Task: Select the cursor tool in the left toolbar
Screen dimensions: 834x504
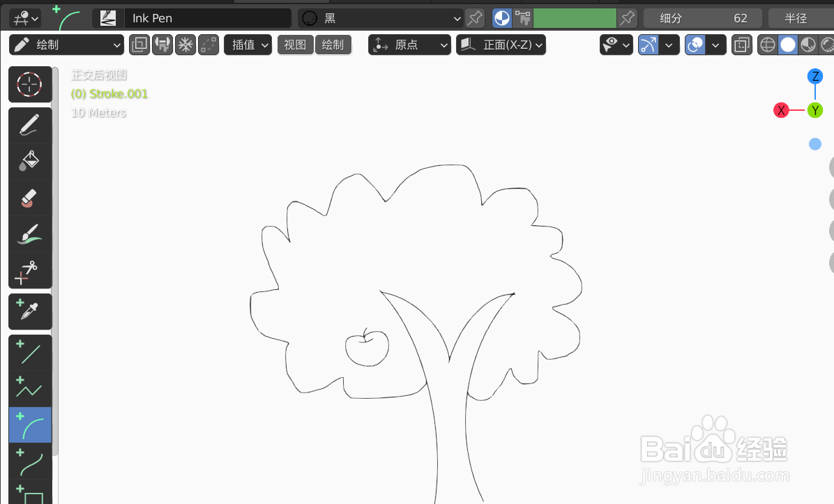Action: tap(30, 84)
